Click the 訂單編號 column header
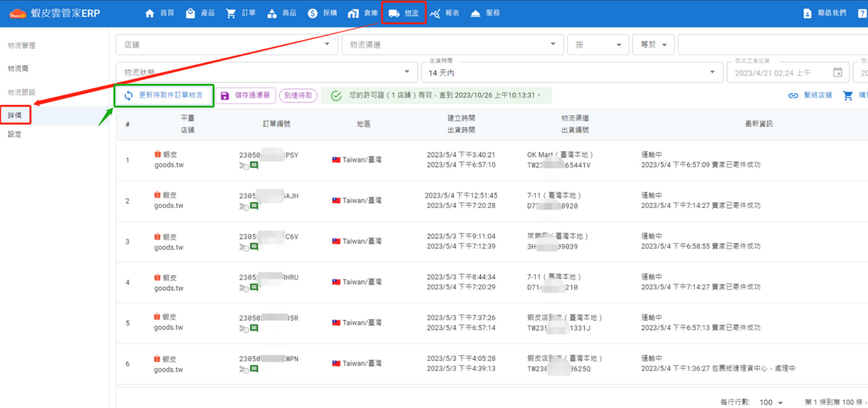This screenshot has width=868, height=408. [277, 124]
